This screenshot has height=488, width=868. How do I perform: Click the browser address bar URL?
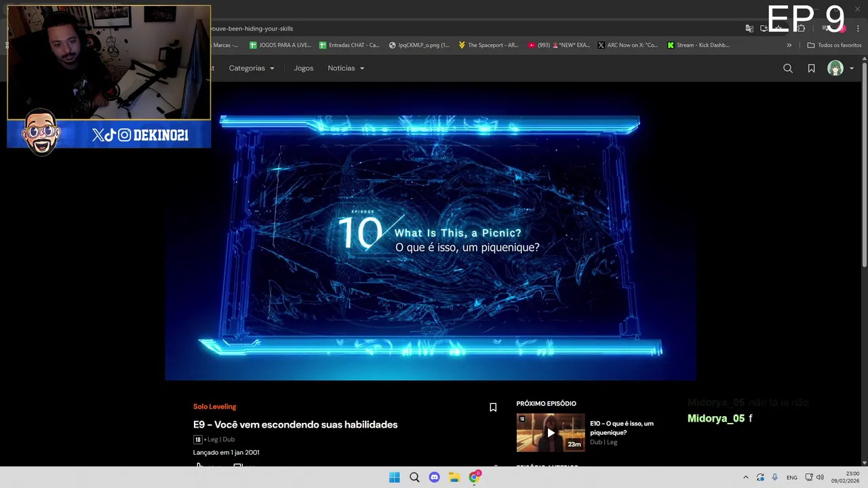tap(252, 28)
